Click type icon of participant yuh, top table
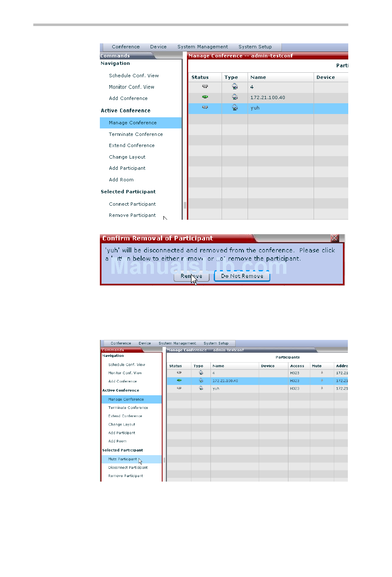This screenshot has width=392, height=577. [x=235, y=107]
